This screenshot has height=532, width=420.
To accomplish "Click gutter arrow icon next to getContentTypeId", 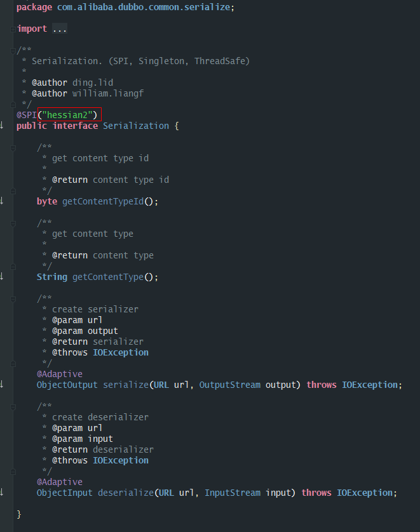I will tap(2, 201).
